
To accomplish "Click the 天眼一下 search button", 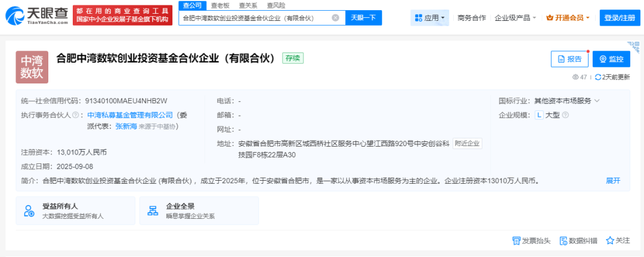I will (364, 18).
